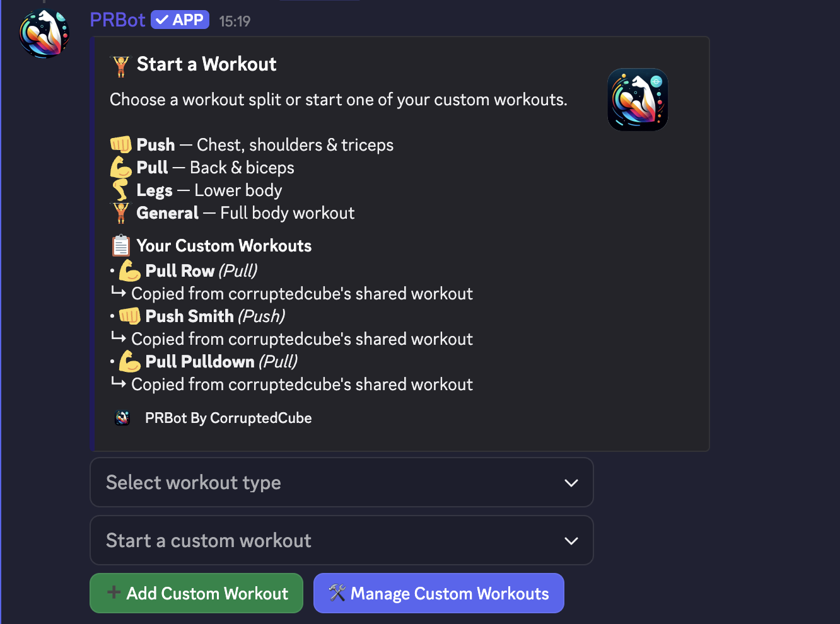Click the flexed bicep emoji next to Pull

121,167
